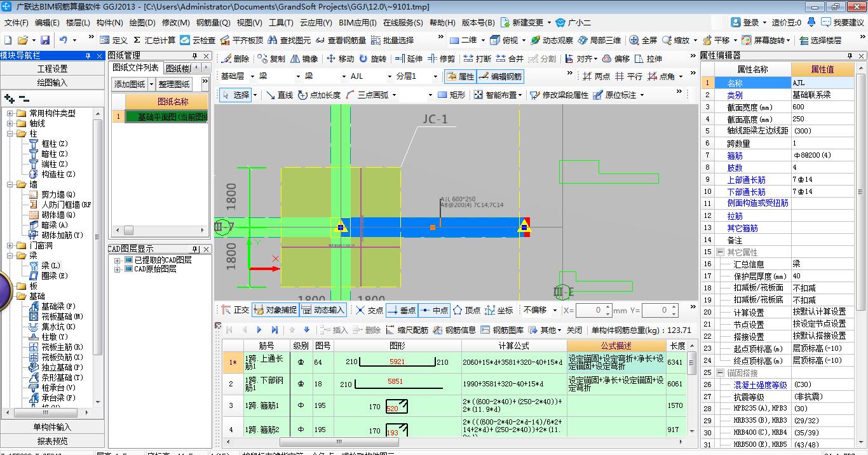Click 全屏 full screen tool
This screenshot has height=455, width=868.
pos(643,40)
